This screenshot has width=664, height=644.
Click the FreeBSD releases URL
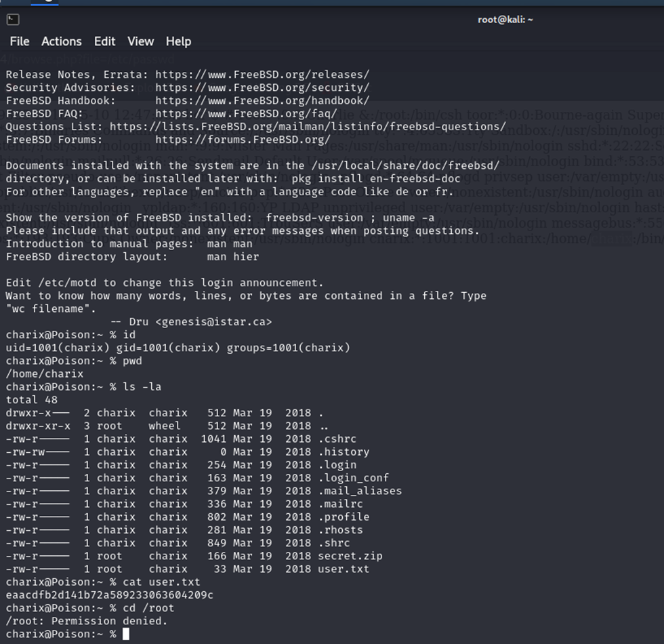pyautogui.click(x=262, y=75)
